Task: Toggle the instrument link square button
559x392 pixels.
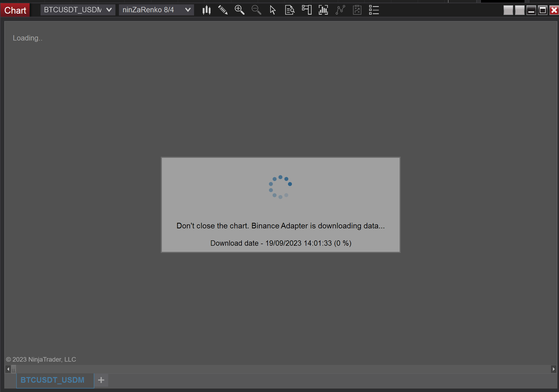Action: click(508, 10)
